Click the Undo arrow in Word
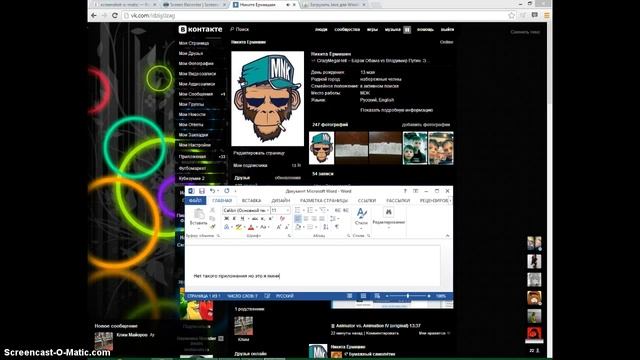640x360 pixels. point(212,191)
